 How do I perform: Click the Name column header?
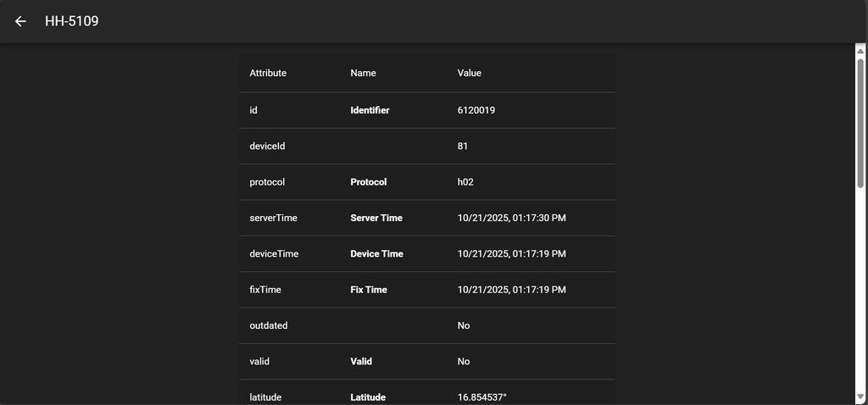pos(363,73)
